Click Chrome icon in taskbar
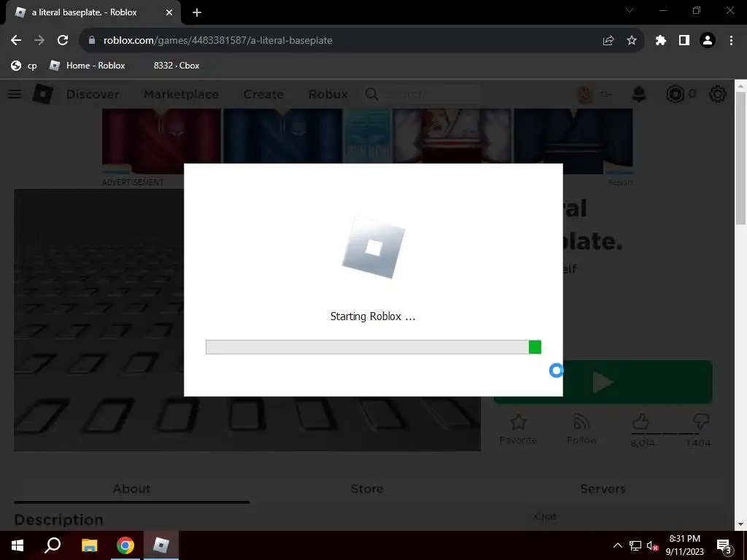Viewport: 747px width, 560px height. point(125,545)
